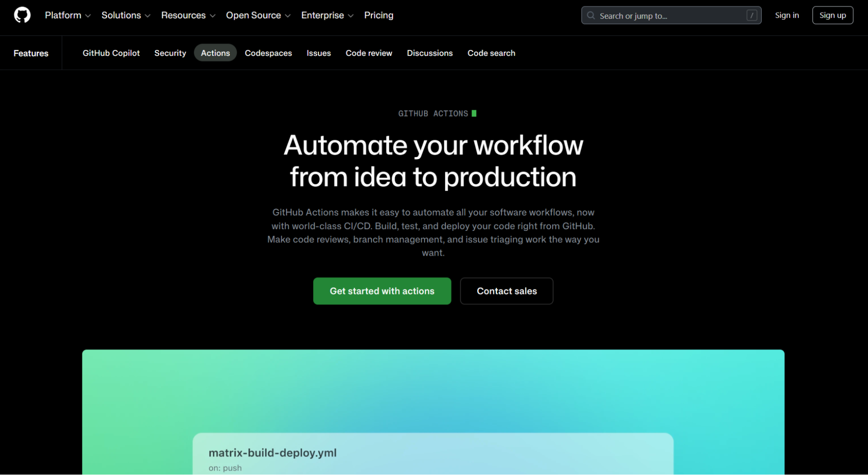Click the Contact sales button
This screenshot has width=868, height=475.
pos(506,291)
